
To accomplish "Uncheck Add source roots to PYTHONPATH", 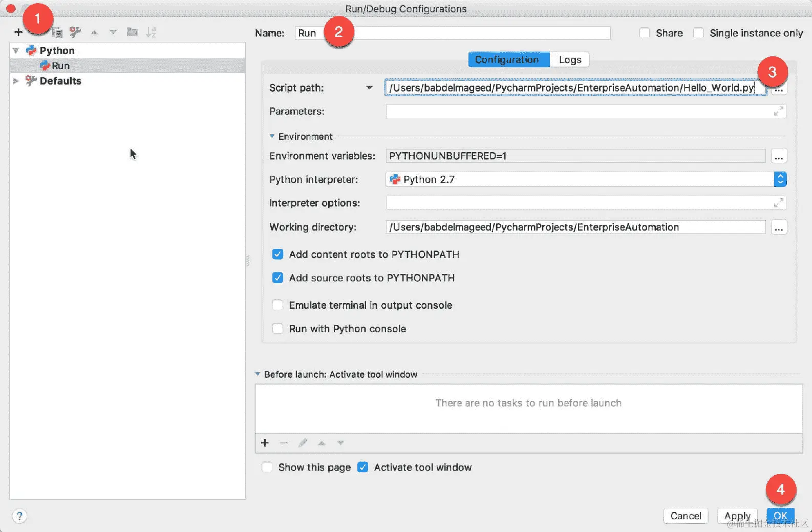I will (x=277, y=278).
